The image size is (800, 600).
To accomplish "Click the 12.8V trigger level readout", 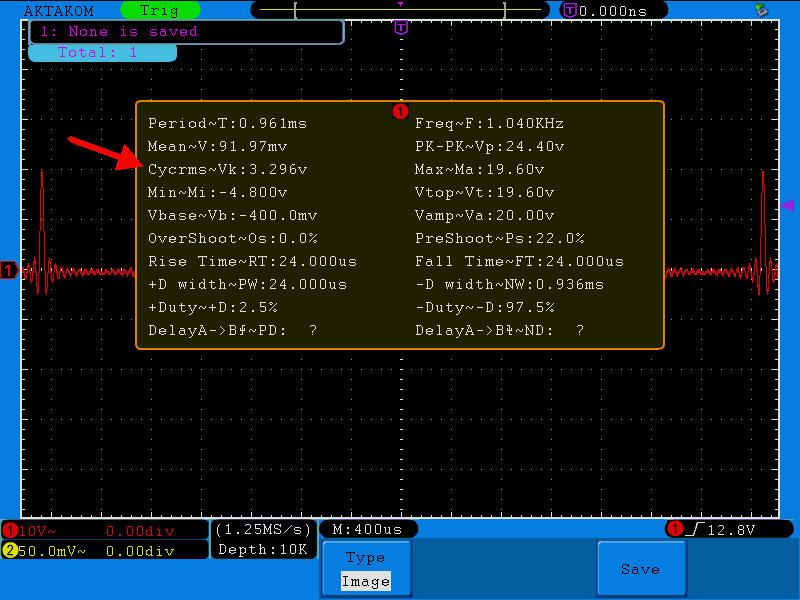I will [x=731, y=530].
